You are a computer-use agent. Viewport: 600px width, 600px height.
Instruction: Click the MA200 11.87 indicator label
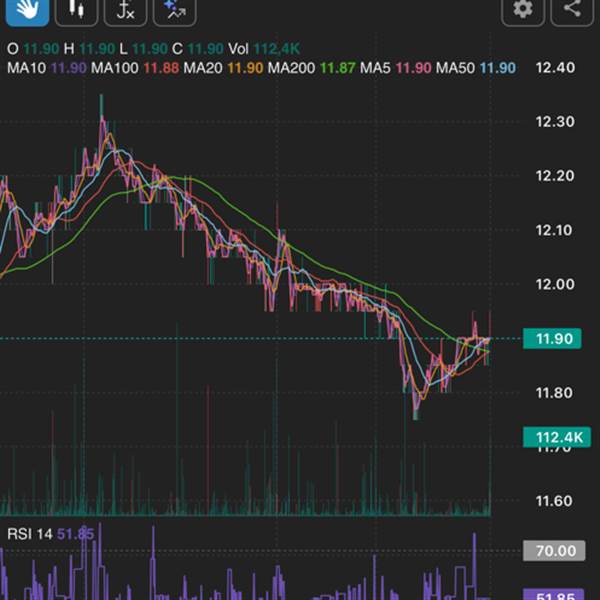[311, 68]
